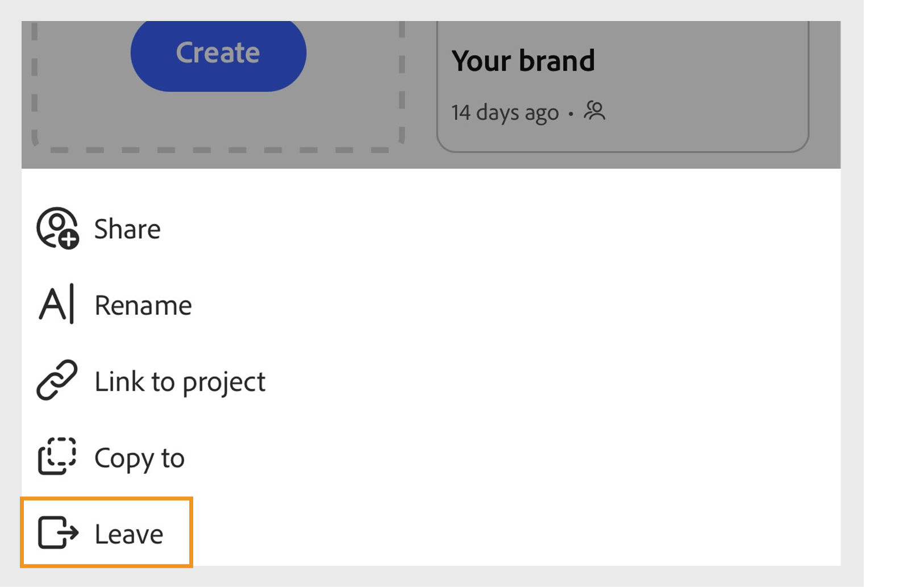Click the 14 days ago timestamp

pos(505,112)
